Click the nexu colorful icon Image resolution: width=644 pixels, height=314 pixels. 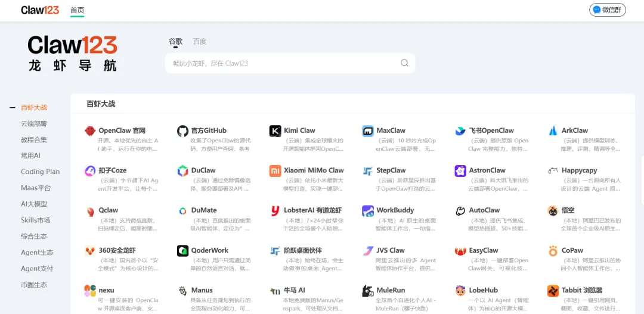(90, 291)
